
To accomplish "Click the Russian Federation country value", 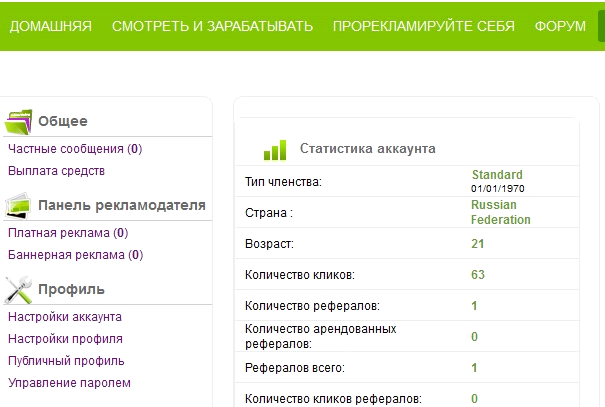I will coord(501,212).
